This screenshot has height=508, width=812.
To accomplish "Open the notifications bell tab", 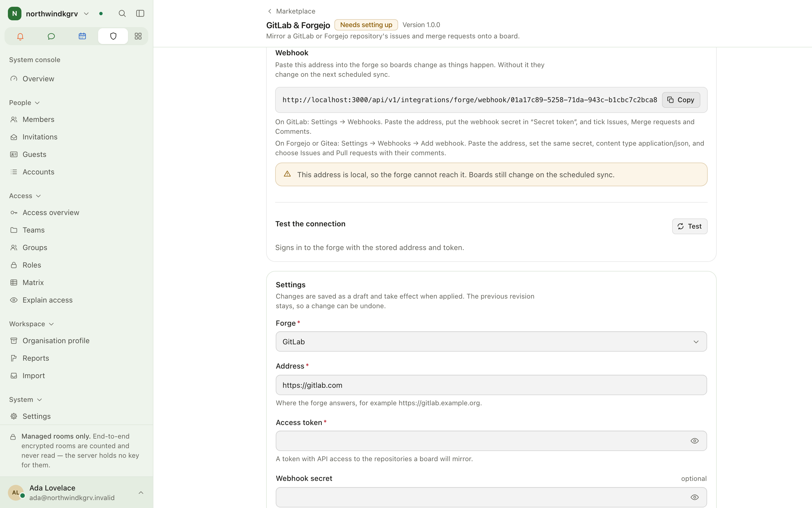I will (20, 36).
